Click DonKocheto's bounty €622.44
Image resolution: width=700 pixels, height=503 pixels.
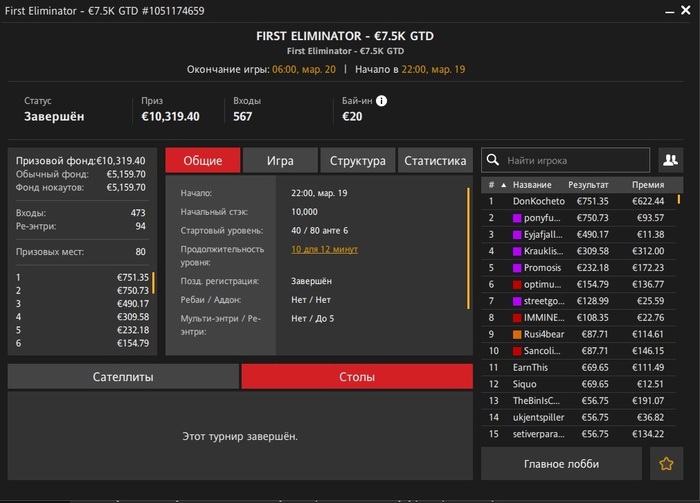tap(648, 201)
